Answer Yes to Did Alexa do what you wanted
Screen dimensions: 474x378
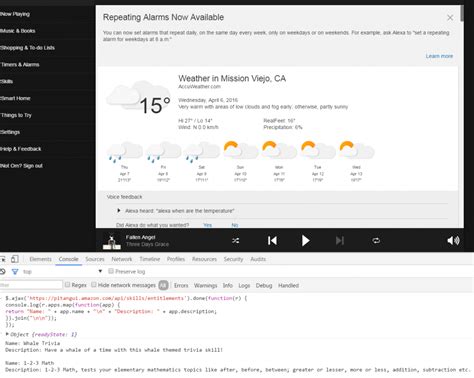tap(207, 225)
